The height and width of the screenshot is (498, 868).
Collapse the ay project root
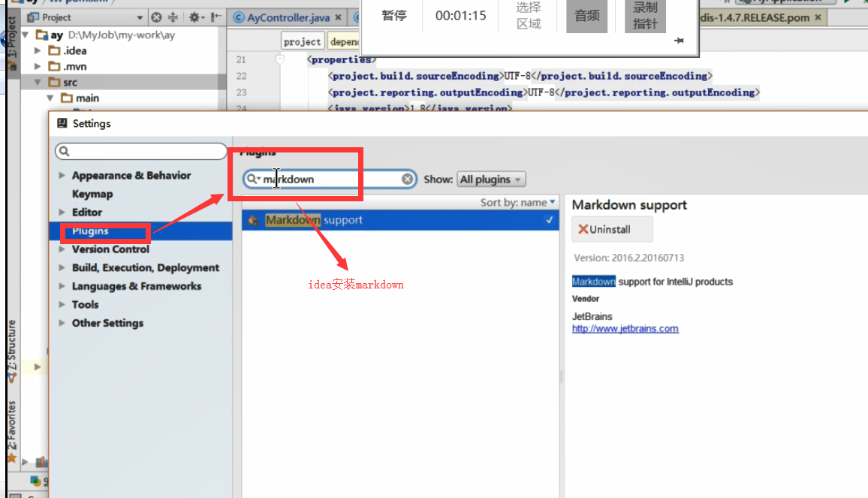click(x=25, y=35)
